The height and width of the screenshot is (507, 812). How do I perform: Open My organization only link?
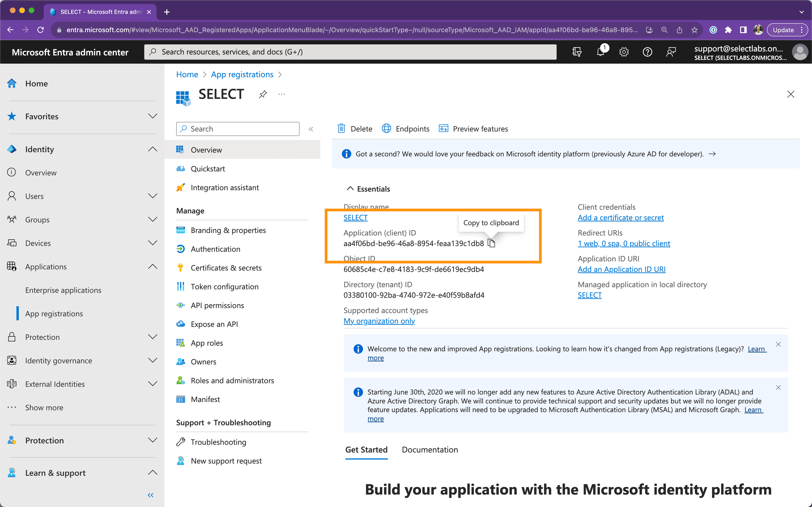click(x=379, y=321)
